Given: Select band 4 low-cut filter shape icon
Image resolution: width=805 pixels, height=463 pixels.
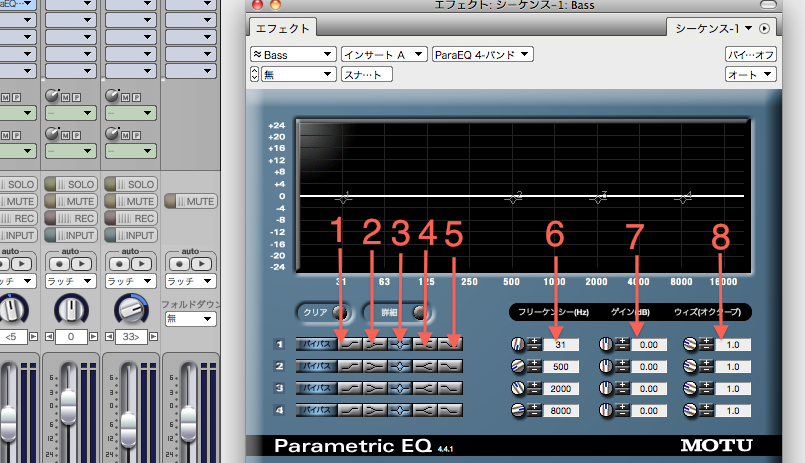Looking at the screenshot, I should (x=350, y=411).
